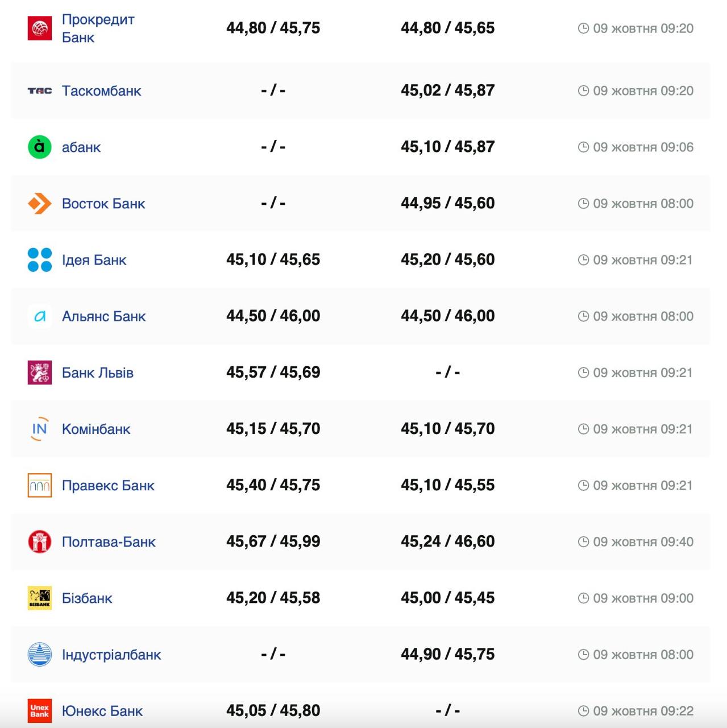Click the Альянс Банк logo icon

tap(40, 316)
